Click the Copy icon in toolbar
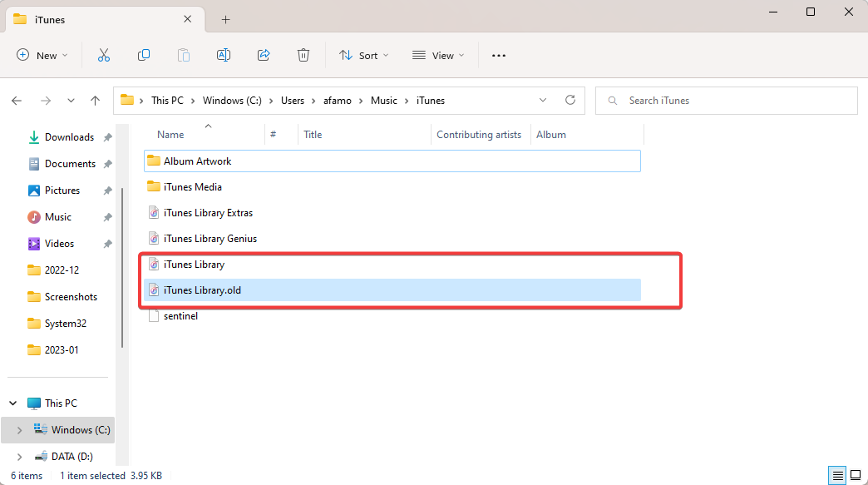 (x=143, y=55)
